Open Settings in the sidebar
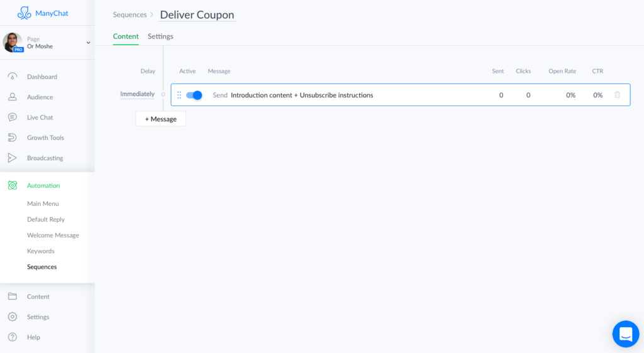This screenshot has width=644, height=353. (x=38, y=317)
